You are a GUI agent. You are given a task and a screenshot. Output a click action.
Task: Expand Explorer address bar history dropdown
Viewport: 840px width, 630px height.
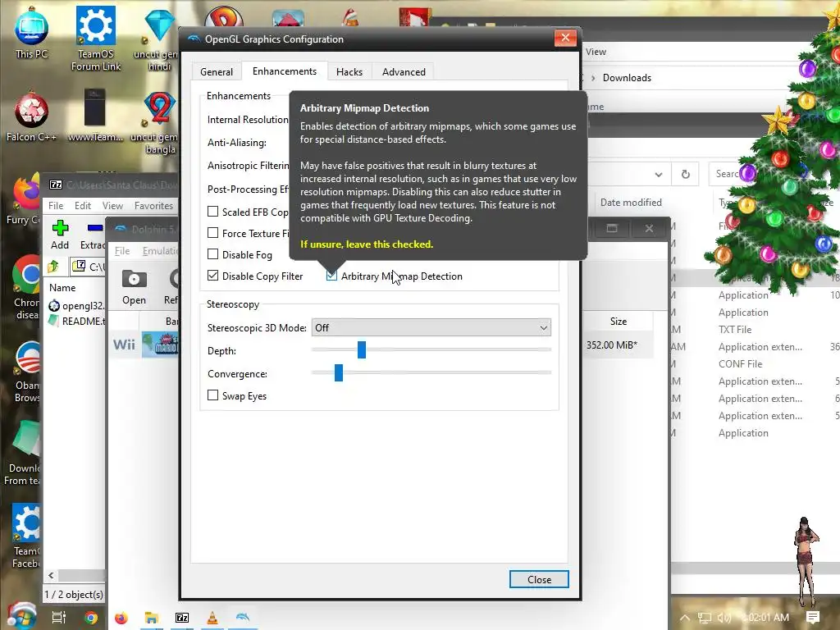[659, 174]
